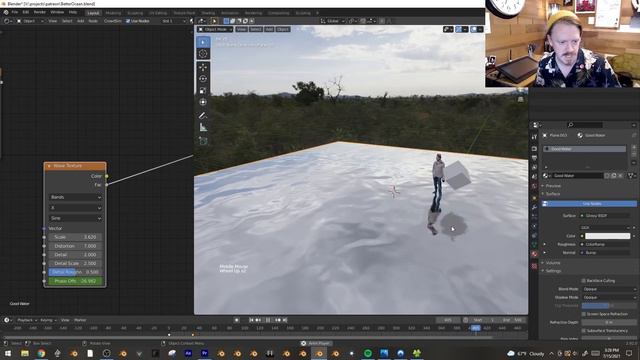This screenshot has height=360, width=640.
Task: Open File Explorer from the taskbar
Action: pos(25,353)
